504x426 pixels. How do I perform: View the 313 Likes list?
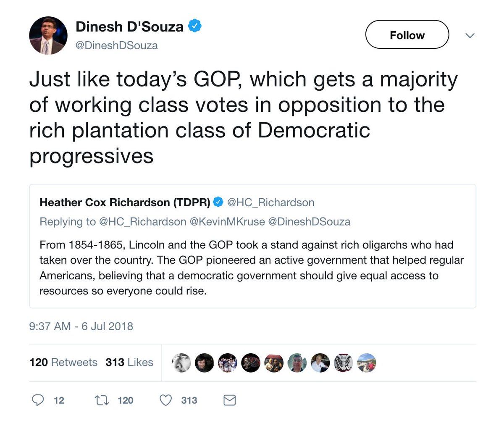click(x=129, y=362)
